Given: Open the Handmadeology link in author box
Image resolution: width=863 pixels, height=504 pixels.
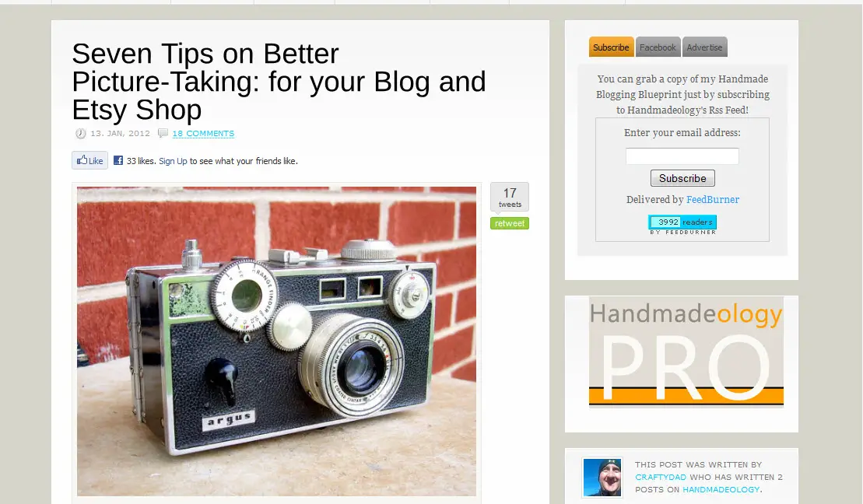Looking at the screenshot, I should point(721,489).
